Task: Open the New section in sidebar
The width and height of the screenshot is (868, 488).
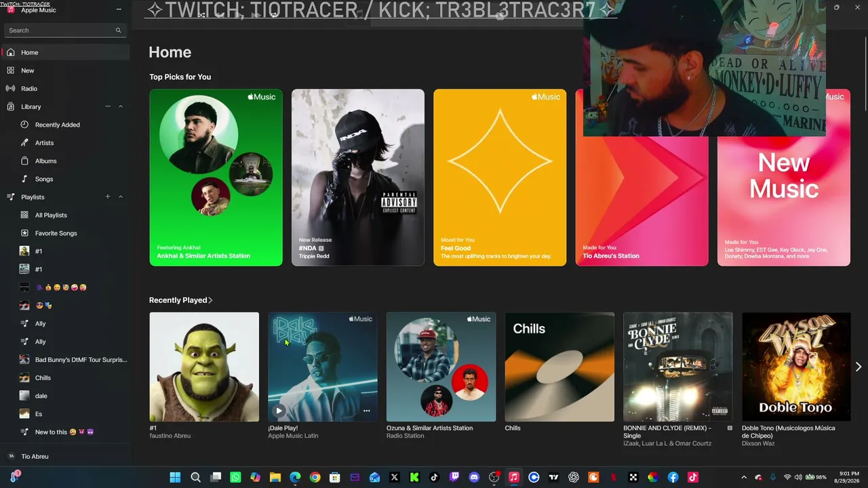Action: (65, 70)
